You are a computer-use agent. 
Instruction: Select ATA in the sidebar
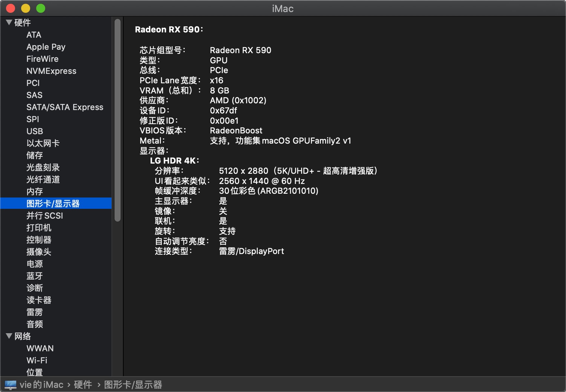coord(34,35)
